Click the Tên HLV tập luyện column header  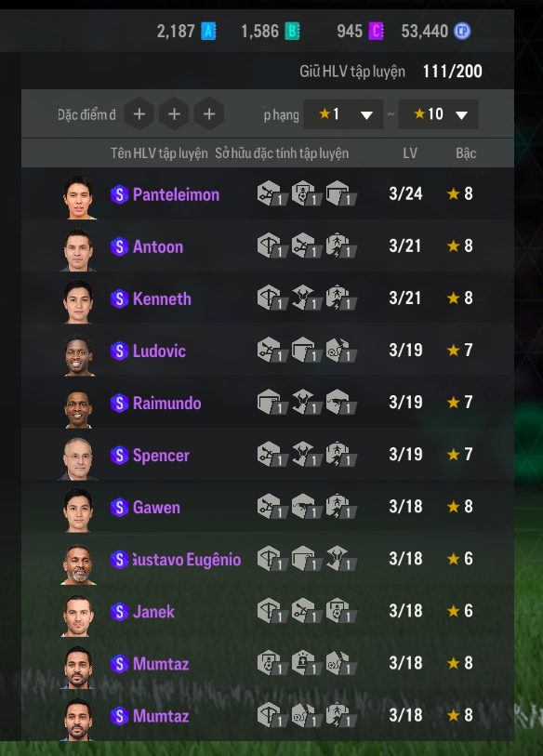[x=159, y=153]
